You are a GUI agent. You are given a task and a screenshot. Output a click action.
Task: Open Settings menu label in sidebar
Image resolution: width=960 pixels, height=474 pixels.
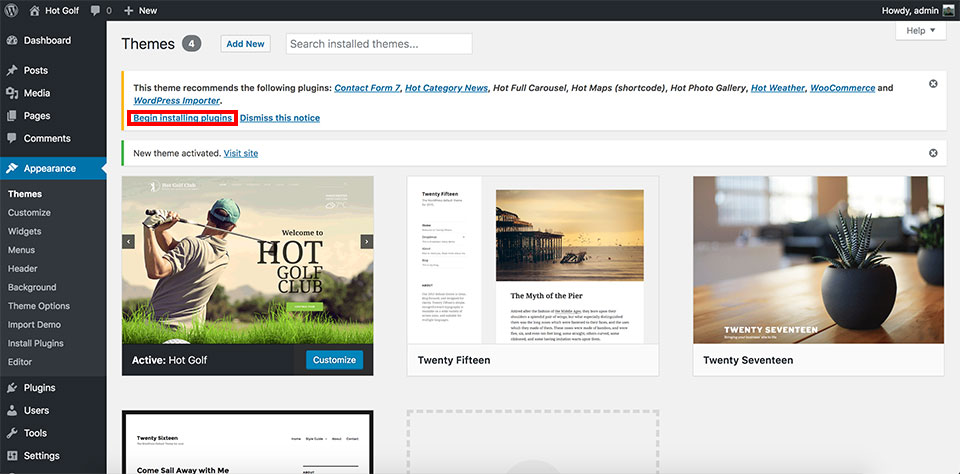coord(42,456)
